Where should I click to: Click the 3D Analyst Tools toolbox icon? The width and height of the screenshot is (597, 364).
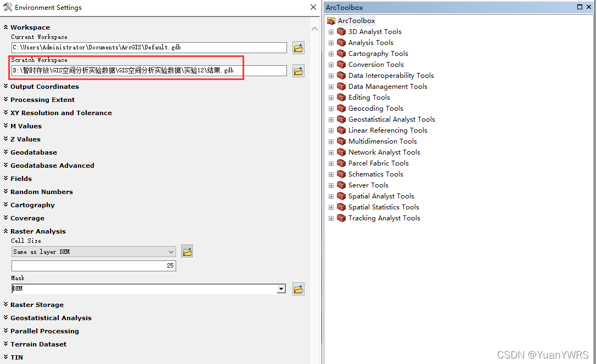341,32
